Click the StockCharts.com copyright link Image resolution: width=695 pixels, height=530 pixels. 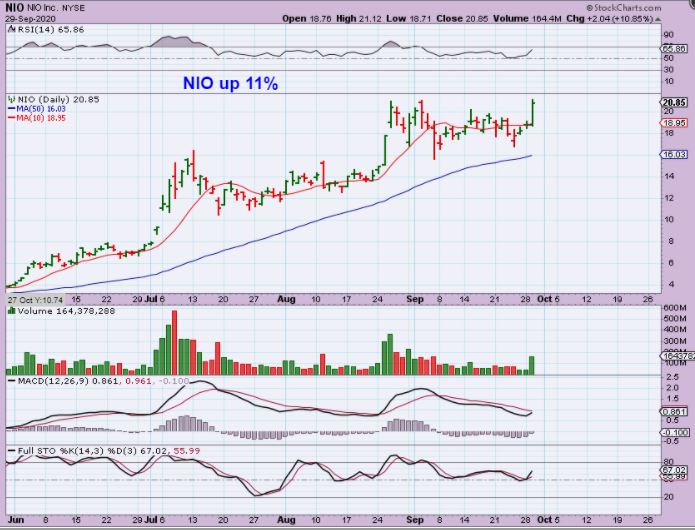pos(623,8)
